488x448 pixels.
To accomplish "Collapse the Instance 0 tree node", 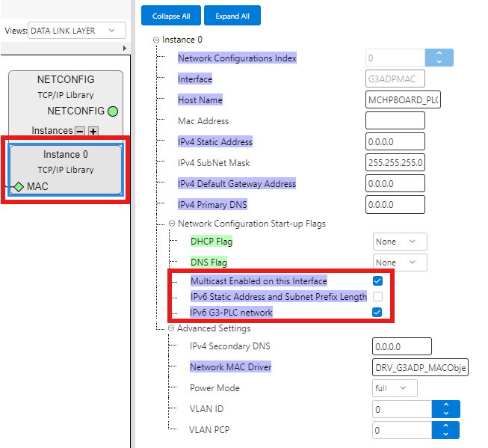I will [x=155, y=40].
